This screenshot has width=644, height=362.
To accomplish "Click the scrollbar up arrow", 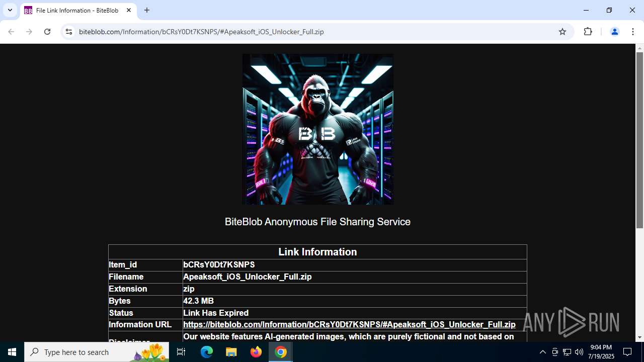I will click(639, 48).
